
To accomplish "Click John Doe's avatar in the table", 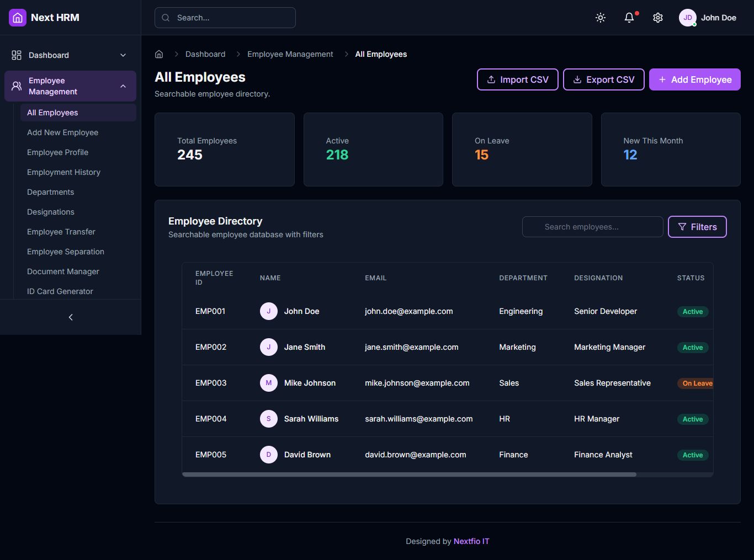I will [x=269, y=311].
